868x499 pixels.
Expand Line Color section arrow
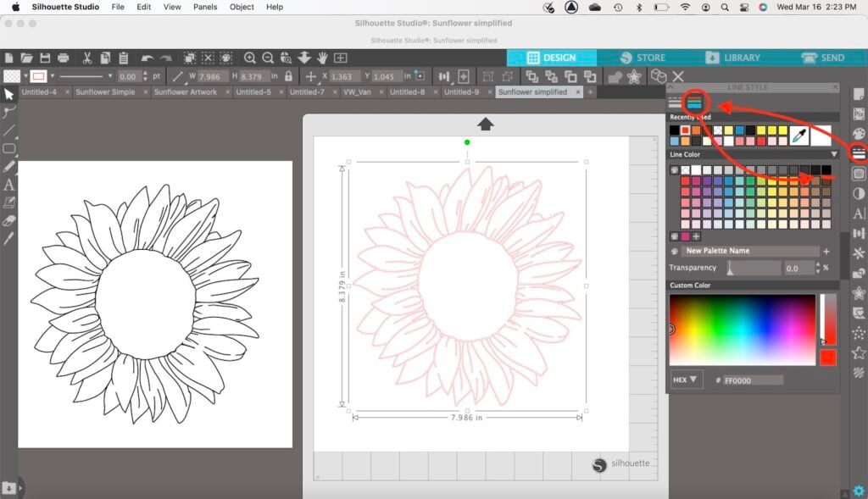point(834,154)
